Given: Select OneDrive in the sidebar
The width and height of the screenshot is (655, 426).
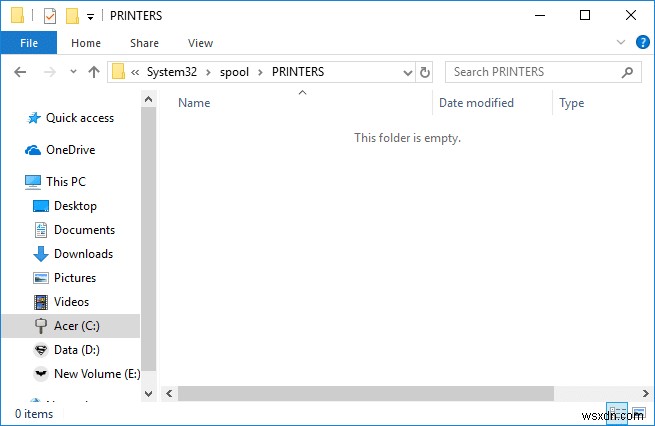Looking at the screenshot, I should click(x=72, y=150).
